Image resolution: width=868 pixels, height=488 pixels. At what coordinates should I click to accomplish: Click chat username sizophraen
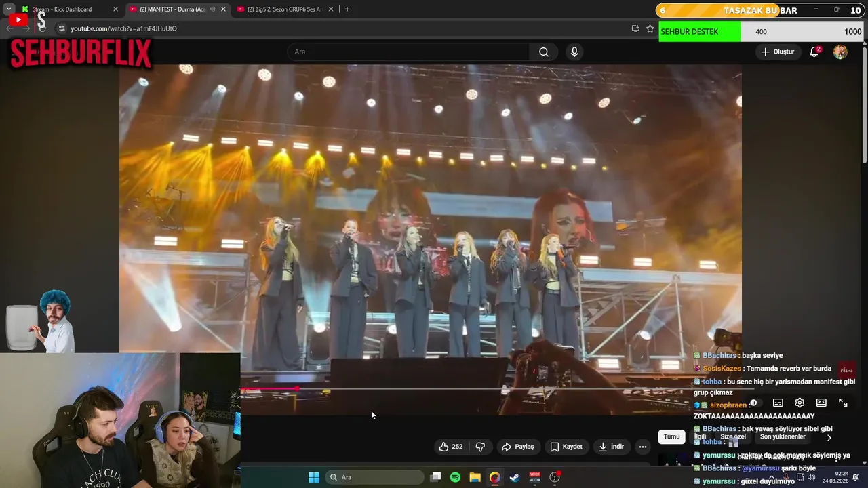tap(728, 405)
